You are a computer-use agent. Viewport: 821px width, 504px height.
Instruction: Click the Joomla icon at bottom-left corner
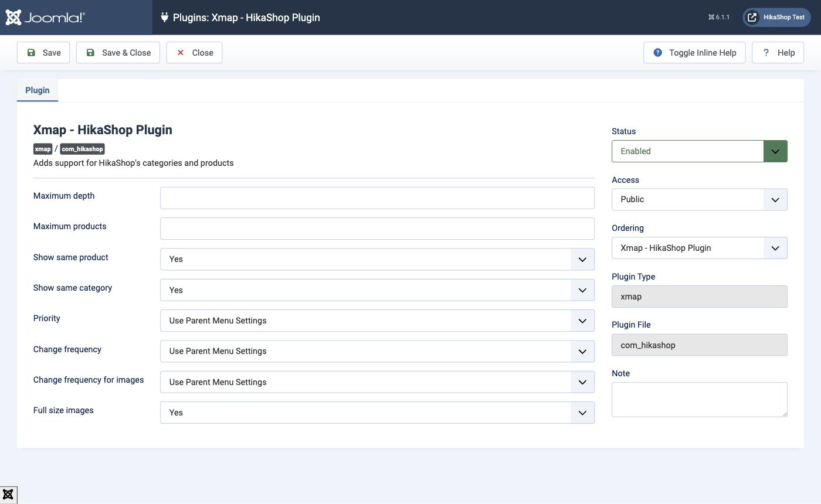[8, 495]
